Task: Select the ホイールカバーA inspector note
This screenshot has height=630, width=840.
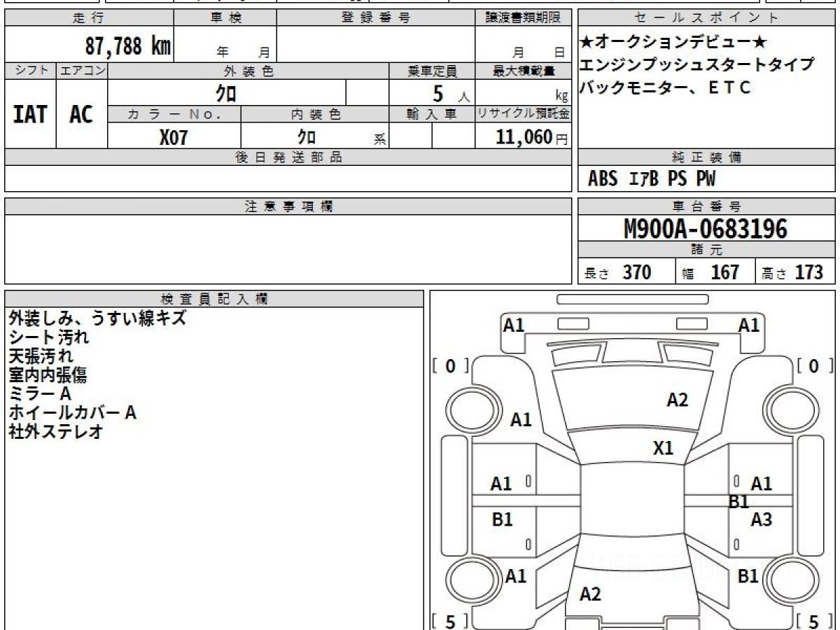Action: [72, 412]
